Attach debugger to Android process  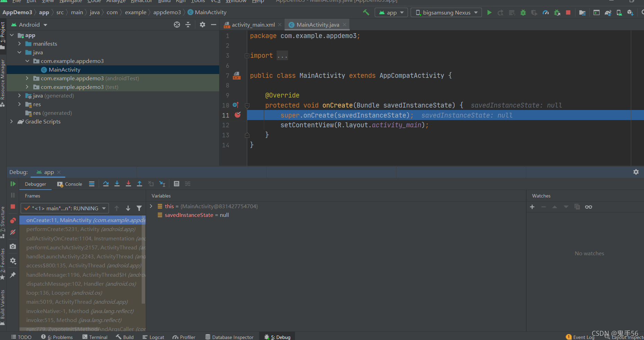pyautogui.click(x=557, y=12)
